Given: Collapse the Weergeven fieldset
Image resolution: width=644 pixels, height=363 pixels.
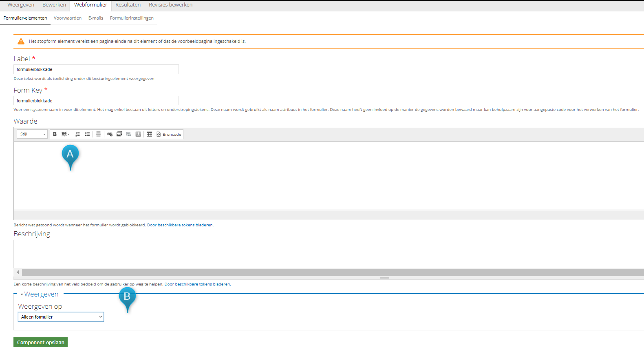Looking at the screenshot, I should (x=41, y=294).
